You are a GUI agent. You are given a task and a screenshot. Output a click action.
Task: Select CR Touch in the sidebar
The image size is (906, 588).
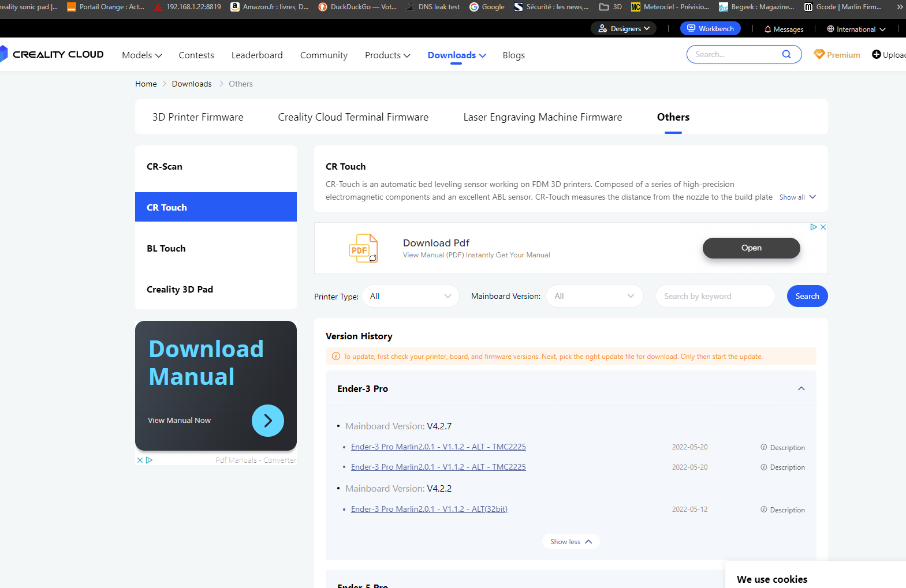tap(216, 207)
